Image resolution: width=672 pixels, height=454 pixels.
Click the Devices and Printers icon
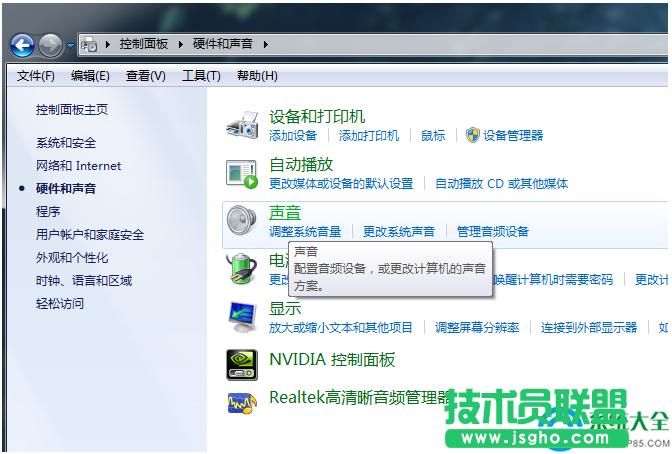[x=242, y=124]
